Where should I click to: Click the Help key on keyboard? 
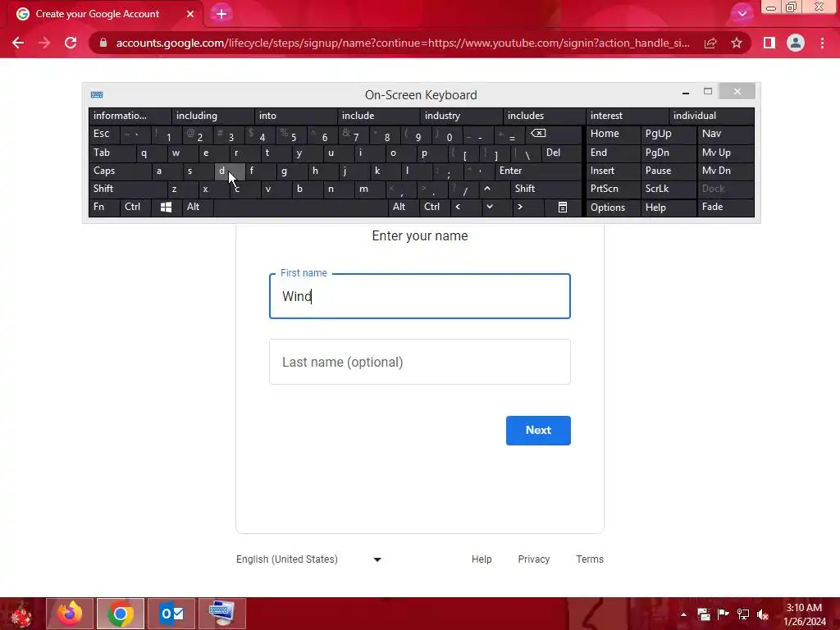tap(668, 207)
